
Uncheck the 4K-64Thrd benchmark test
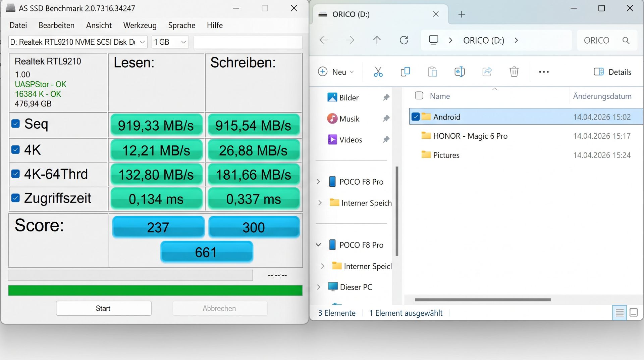(x=15, y=174)
